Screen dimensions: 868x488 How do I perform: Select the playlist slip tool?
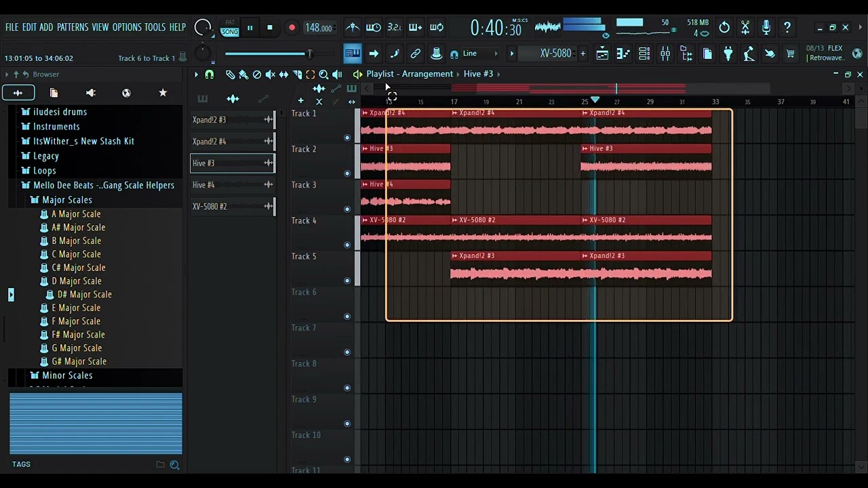pos(283,75)
